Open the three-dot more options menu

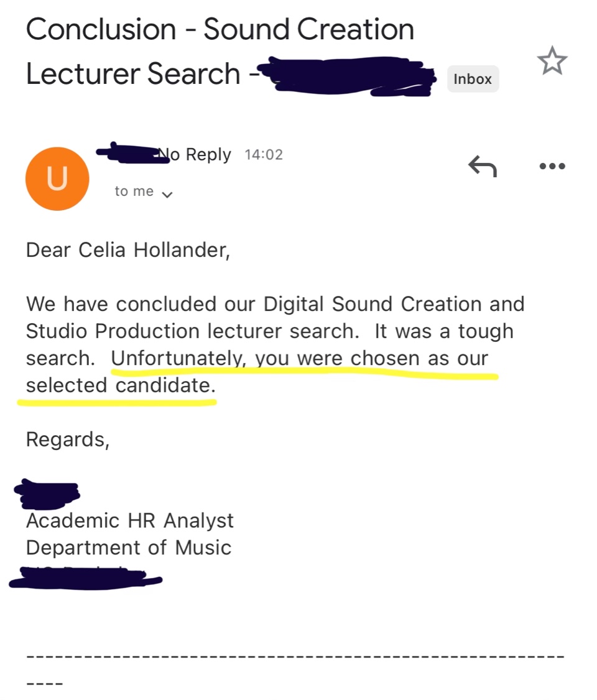(x=552, y=166)
